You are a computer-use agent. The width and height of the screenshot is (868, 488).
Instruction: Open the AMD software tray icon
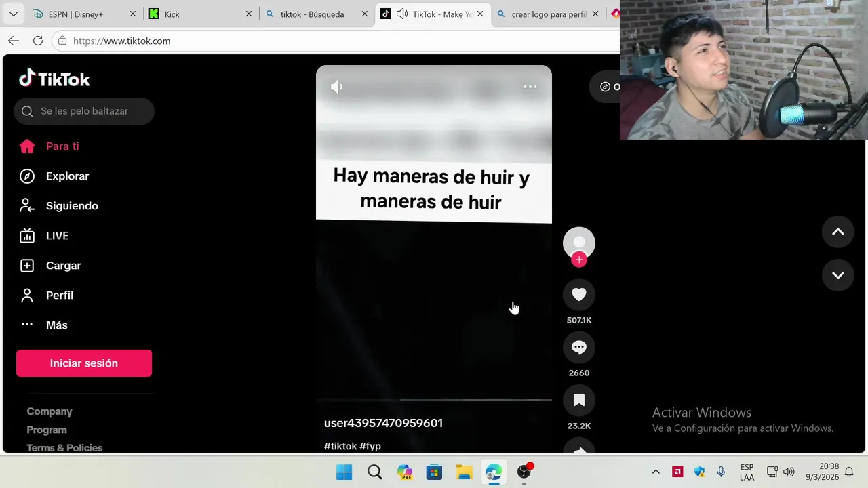(x=677, y=472)
